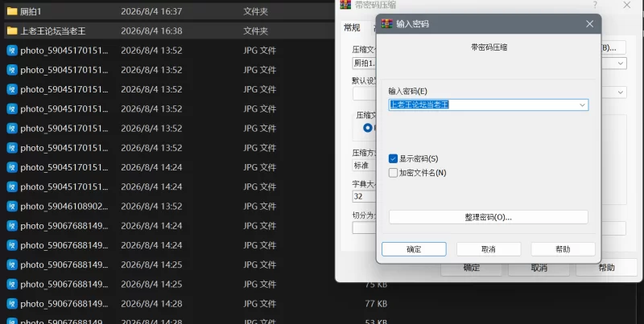
Task: Click 确定 in the 带密码压缩 window behind
Action: pyautogui.click(x=471, y=269)
